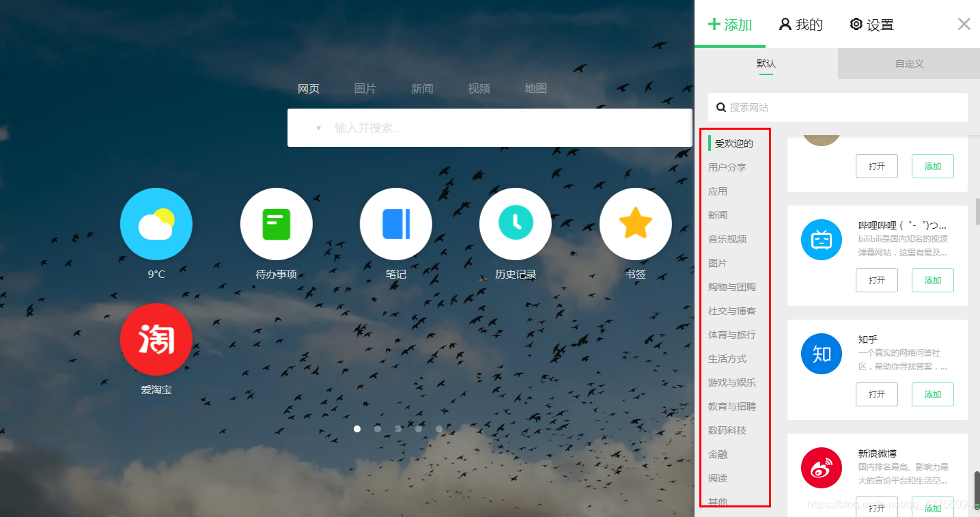
Task: Click 添加 button on the topmost card
Action: pyautogui.click(x=933, y=167)
